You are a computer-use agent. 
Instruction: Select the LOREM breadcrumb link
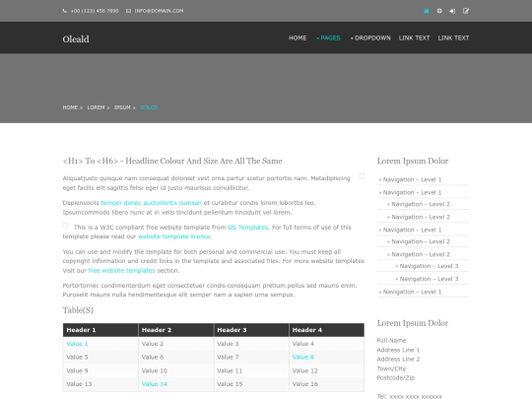96,107
